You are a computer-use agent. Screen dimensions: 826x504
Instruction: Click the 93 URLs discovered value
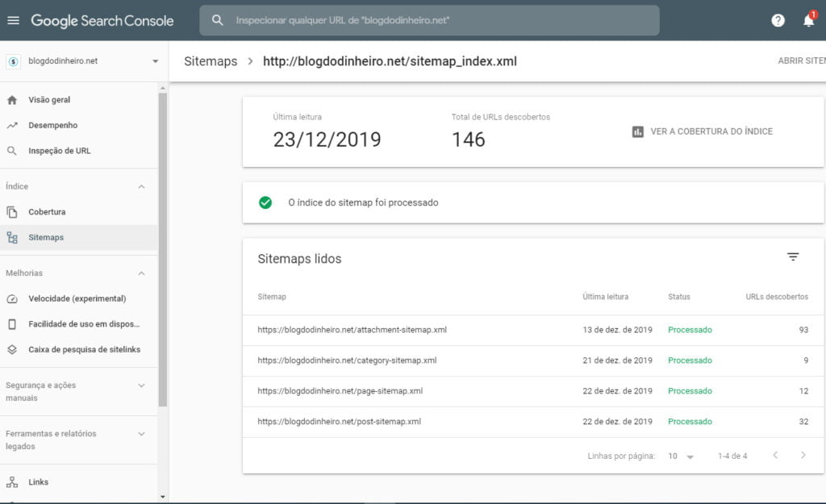coord(803,330)
